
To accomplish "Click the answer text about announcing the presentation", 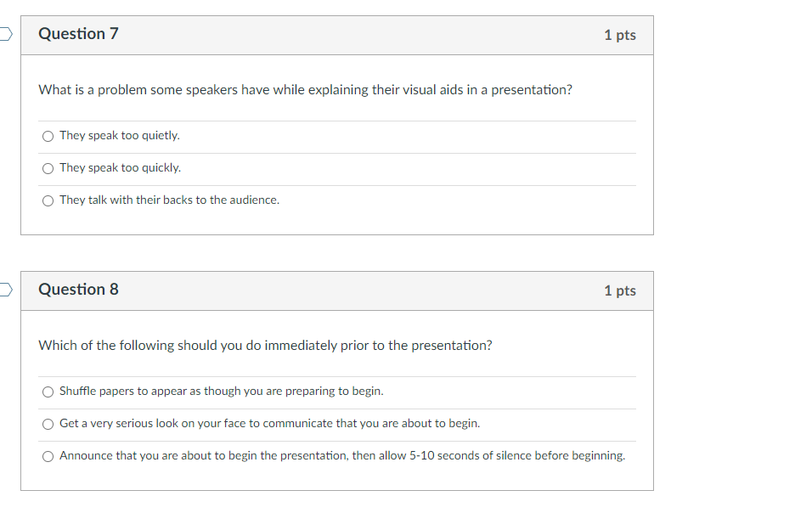I will pos(341,455).
